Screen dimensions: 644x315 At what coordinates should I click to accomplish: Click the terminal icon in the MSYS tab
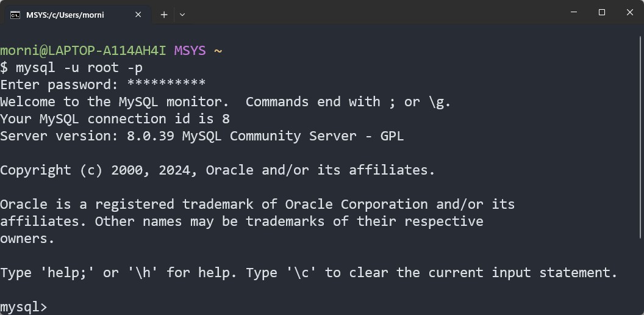15,15
